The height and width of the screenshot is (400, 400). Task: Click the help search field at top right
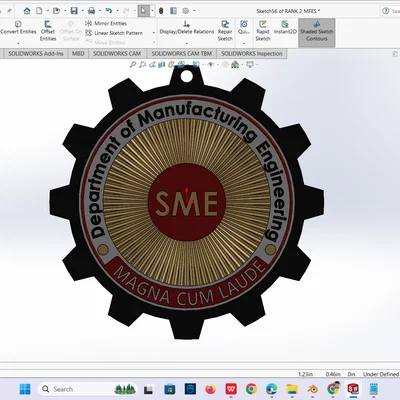[x=390, y=11]
